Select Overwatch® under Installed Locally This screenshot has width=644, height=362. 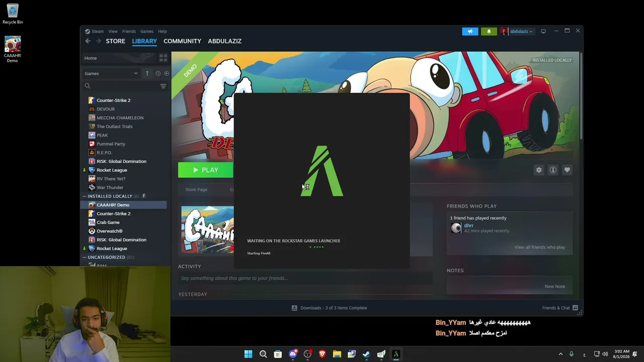pos(109,231)
